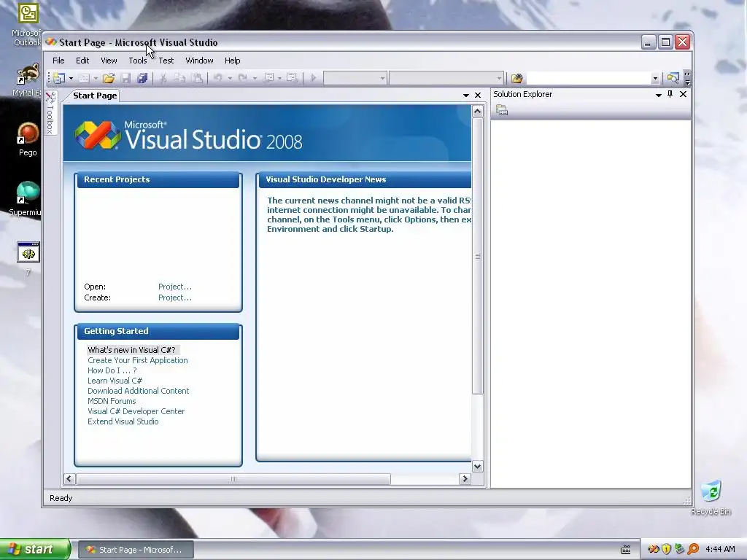Click into the Find search box
The height and width of the screenshot is (560, 747).
[589, 78]
